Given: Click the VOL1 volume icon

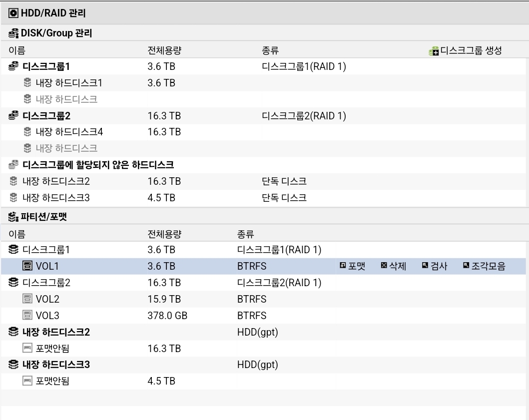Looking at the screenshot, I should pos(27,266).
